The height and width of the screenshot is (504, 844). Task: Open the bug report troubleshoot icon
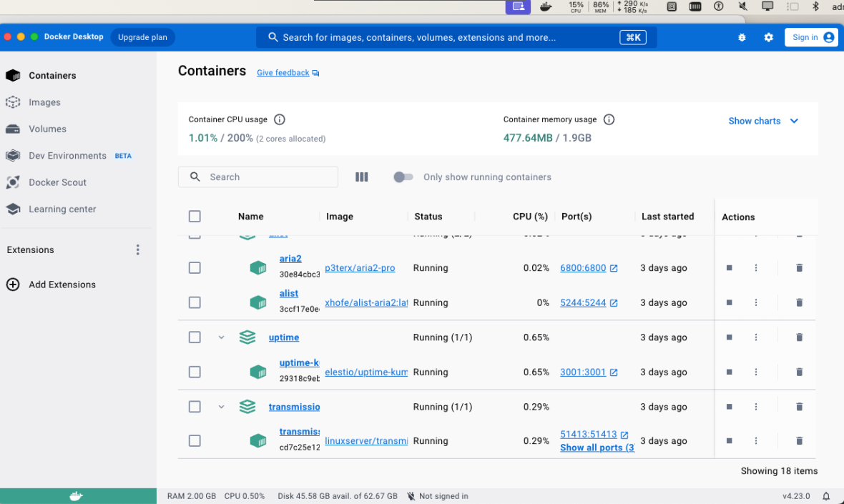tap(741, 36)
